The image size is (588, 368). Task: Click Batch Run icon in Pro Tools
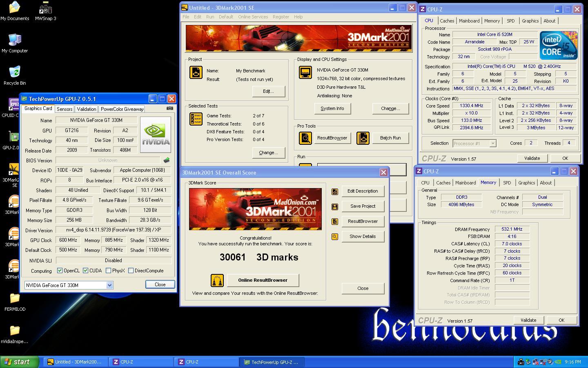point(363,138)
